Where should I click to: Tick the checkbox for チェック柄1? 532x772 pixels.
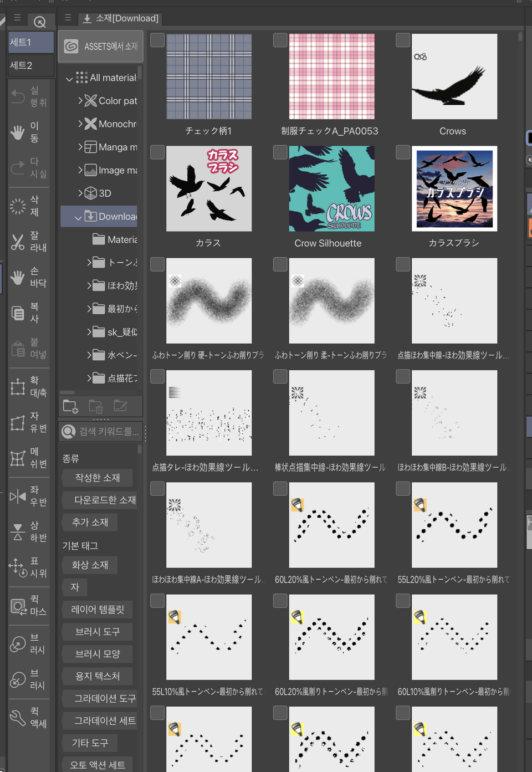click(x=157, y=40)
